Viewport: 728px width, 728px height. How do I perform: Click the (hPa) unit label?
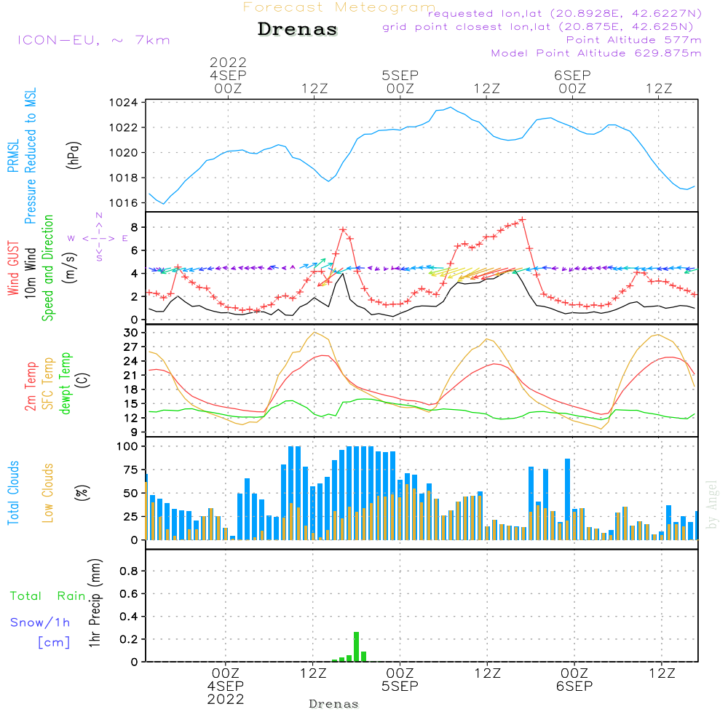pos(74,155)
